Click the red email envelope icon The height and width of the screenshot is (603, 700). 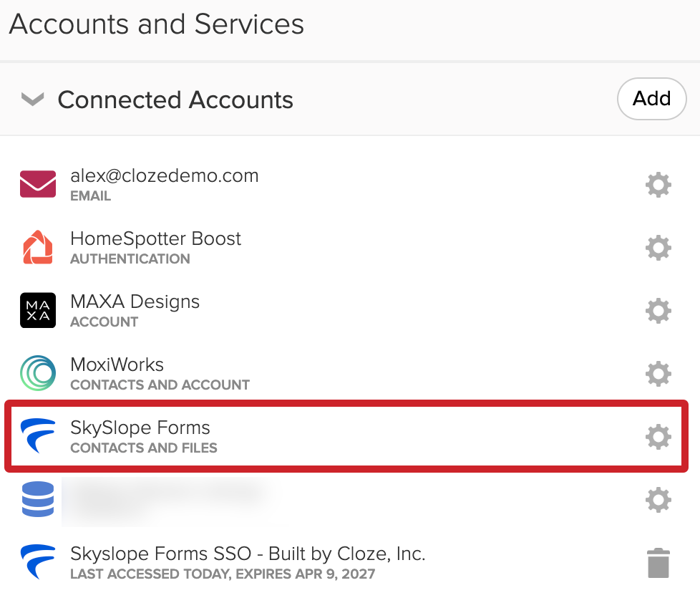tap(38, 185)
